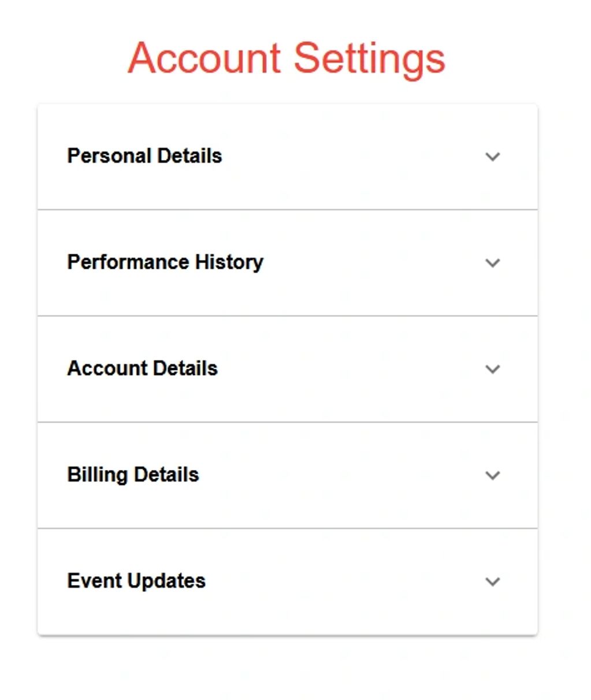Image resolution: width=591 pixels, height=700 pixels.
Task: Click the chevron icon beside Event Updates
Action: 492,582
